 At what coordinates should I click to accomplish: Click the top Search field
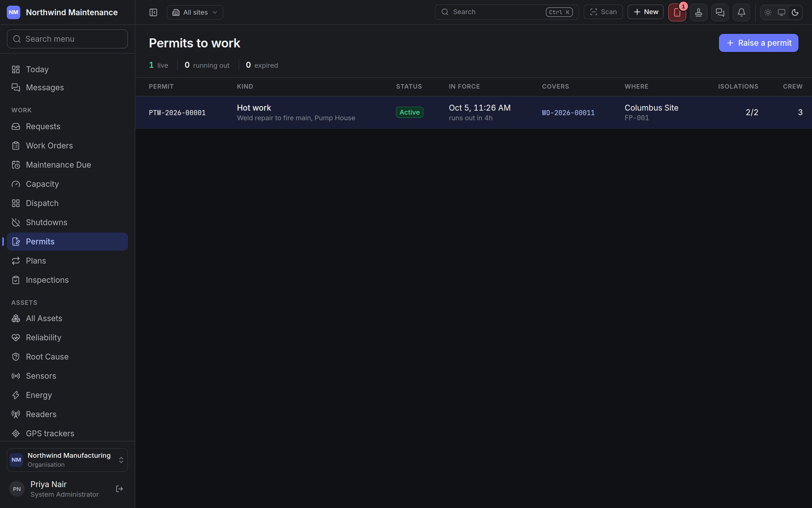pyautogui.click(x=507, y=12)
